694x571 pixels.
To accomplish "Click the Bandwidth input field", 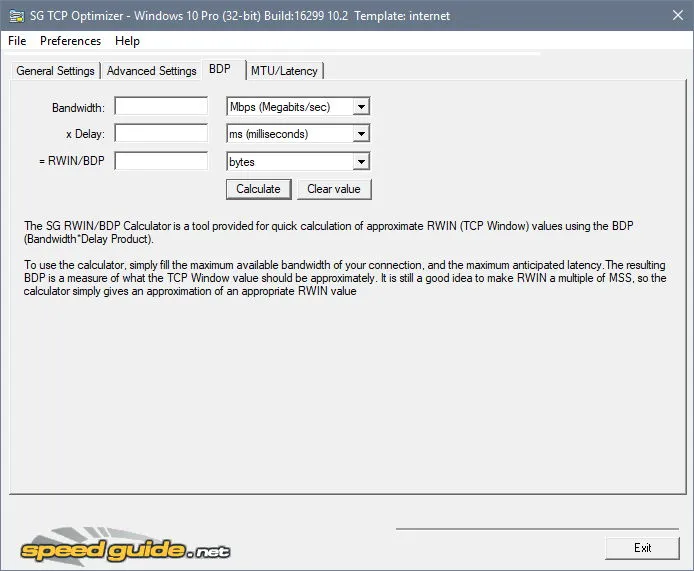I will [161, 106].
